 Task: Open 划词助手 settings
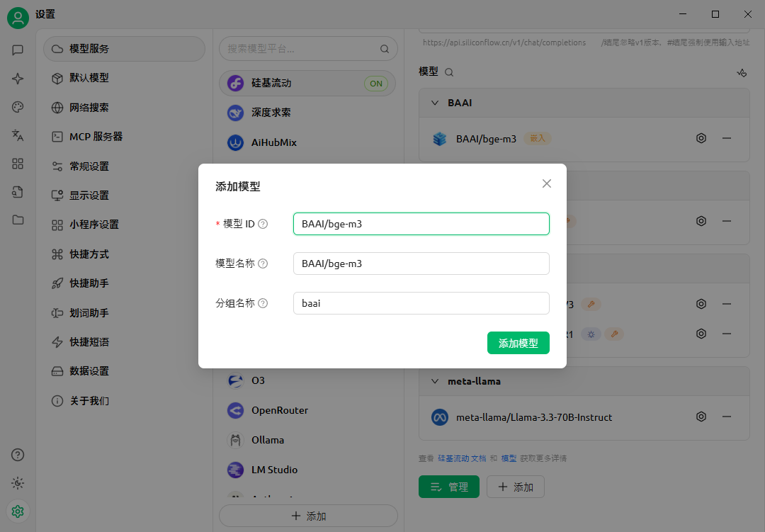click(x=125, y=312)
